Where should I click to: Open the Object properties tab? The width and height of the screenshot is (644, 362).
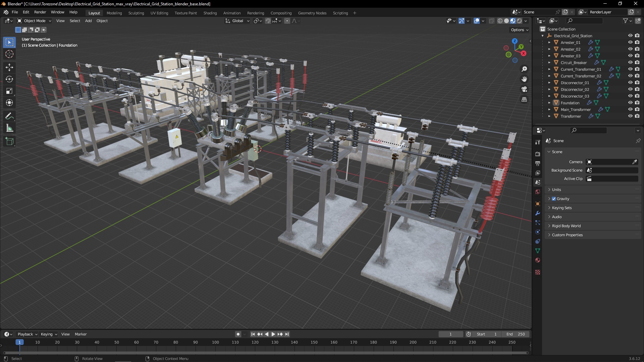[x=538, y=204]
